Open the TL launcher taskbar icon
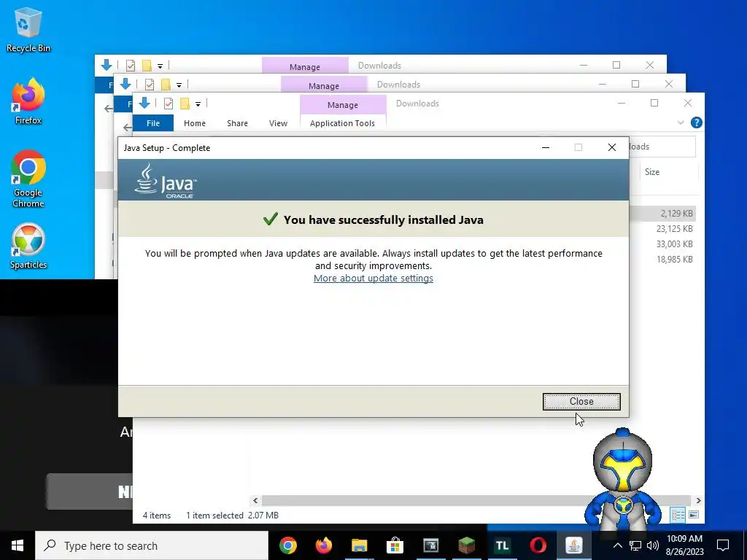Viewport: 747px width, 560px height. pyautogui.click(x=502, y=545)
